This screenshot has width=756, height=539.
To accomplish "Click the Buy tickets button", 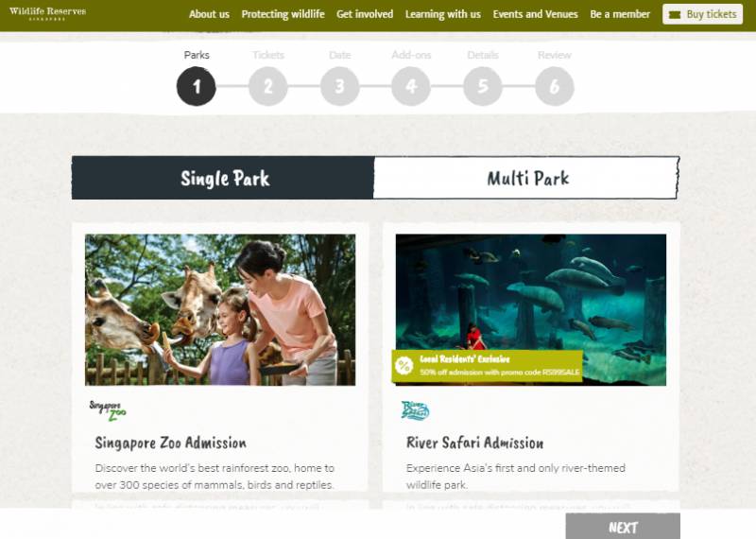I will pos(702,14).
